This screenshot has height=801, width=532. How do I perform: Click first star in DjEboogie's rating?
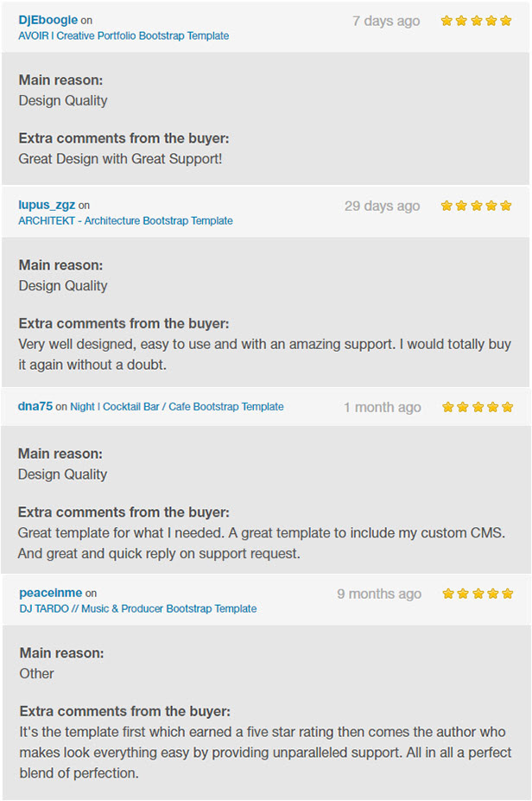pyautogui.click(x=446, y=21)
